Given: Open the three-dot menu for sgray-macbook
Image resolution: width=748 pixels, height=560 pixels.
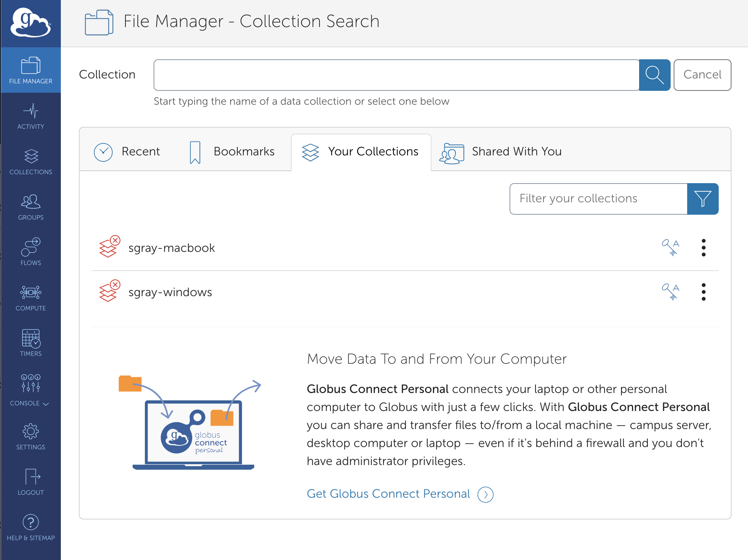Looking at the screenshot, I should point(704,248).
